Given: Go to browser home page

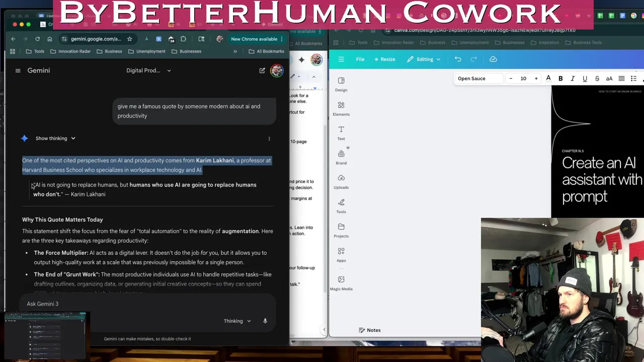Looking at the screenshot, I should [x=49, y=39].
